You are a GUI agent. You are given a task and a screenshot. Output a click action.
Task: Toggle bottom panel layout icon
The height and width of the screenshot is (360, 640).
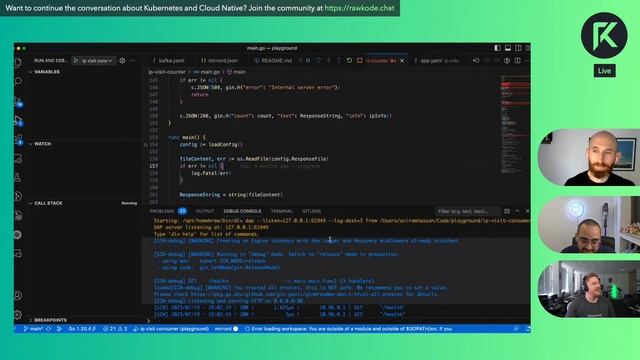click(508, 48)
